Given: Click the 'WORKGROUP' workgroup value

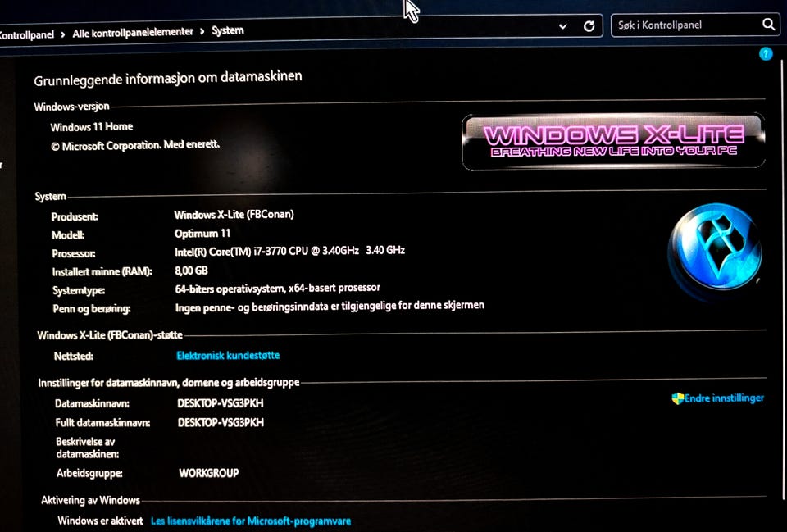Looking at the screenshot, I should click(x=209, y=473).
